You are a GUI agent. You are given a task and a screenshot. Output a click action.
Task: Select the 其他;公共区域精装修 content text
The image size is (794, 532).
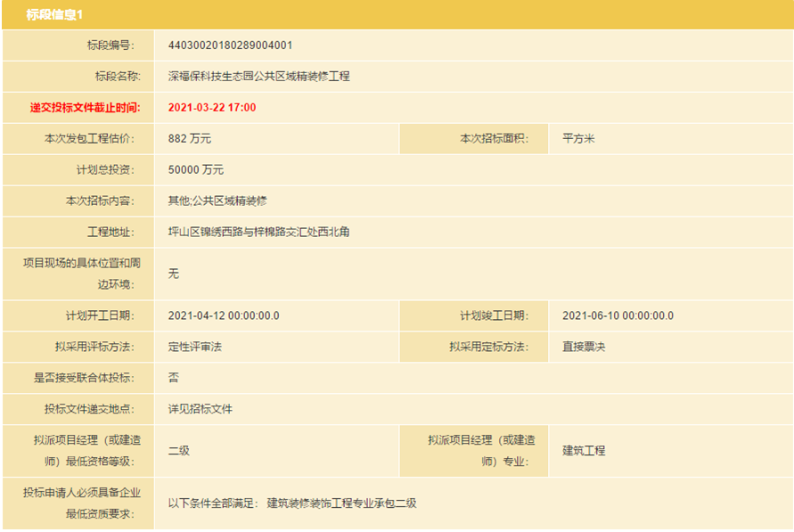pyautogui.click(x=217, y=201)
